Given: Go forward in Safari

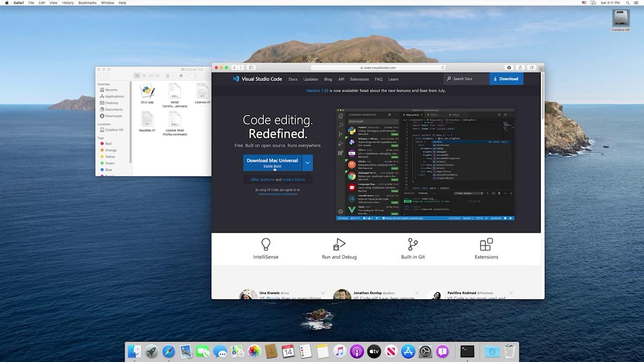Looking at the screenshot, I should coord(241,67).
